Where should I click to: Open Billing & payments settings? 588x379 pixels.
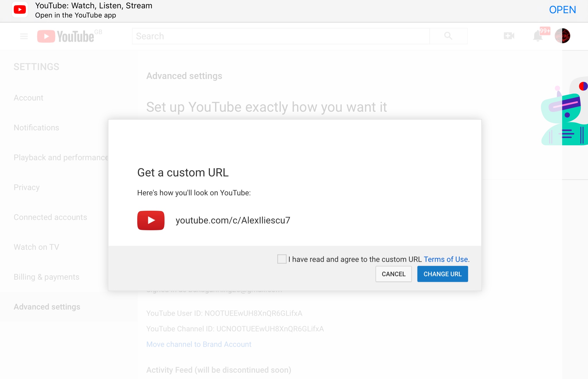(x=47, y=277)
